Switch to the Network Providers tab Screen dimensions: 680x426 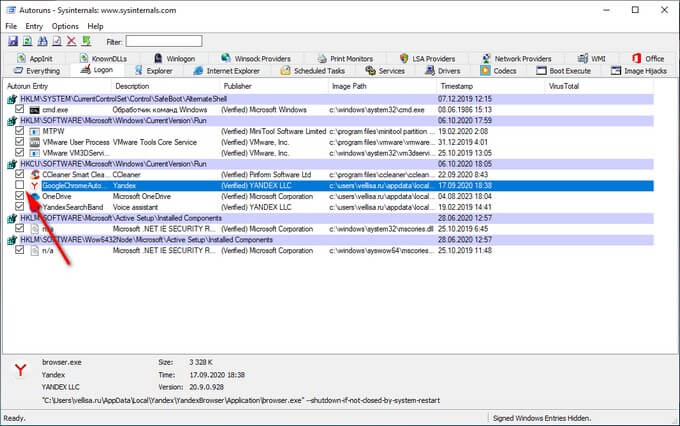pos(517,59)
